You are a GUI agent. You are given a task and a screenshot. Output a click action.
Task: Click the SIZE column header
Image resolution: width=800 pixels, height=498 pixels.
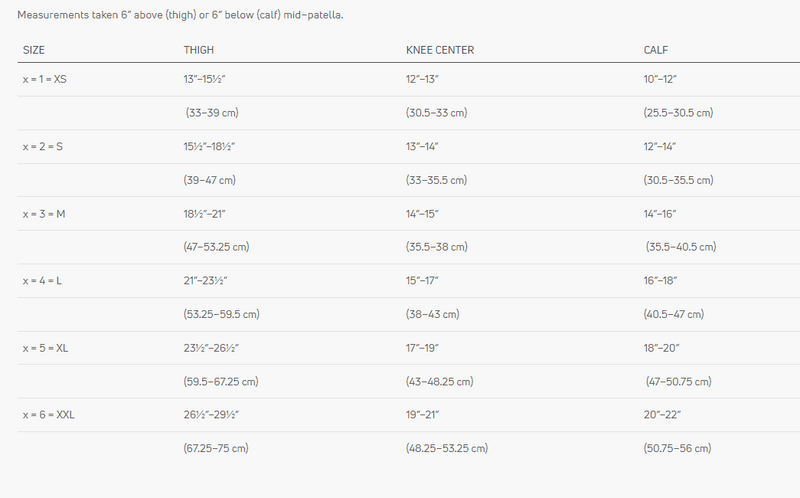(34, 50)
